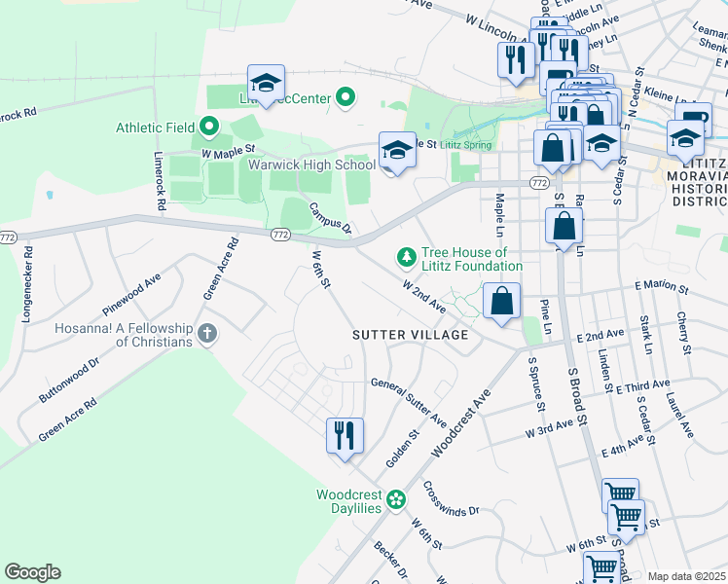This screenshot has width=728, height=584.
Task: Select the S Spruce St label
Action: [537, 384]
